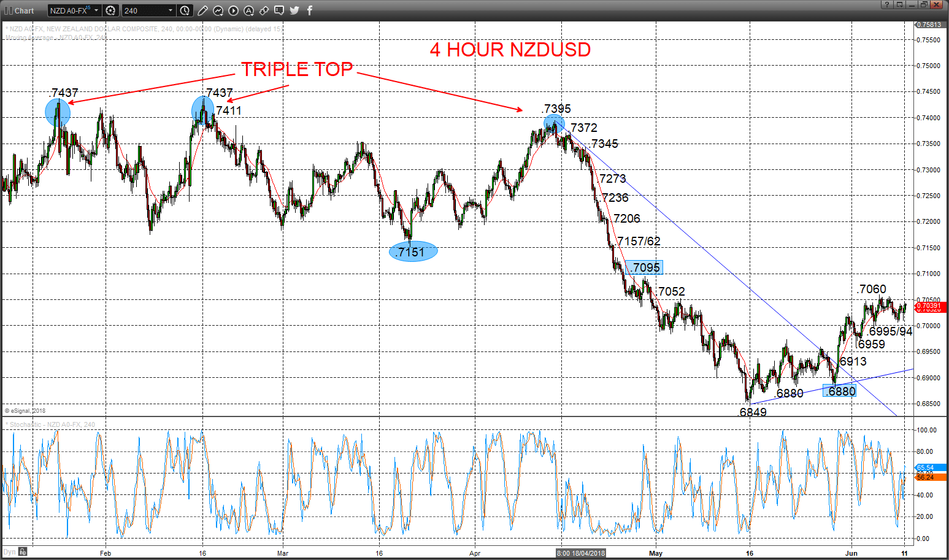This screenshot has height=560, width=949.
Task: Click the Dyn scaling label
Action: (9, 551)
